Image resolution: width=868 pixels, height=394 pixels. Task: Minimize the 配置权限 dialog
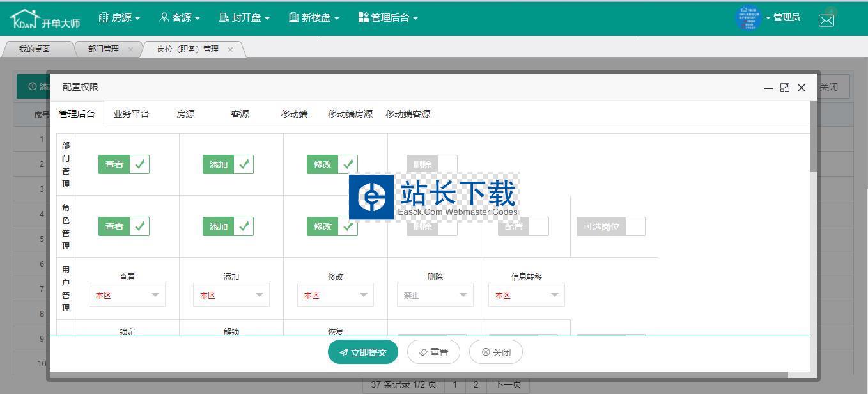768,88
